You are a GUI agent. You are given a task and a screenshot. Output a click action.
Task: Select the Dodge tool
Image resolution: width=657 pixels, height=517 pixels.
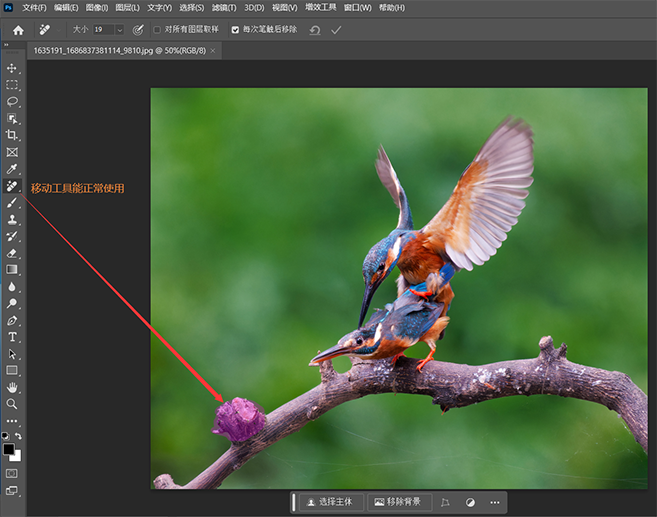click(12, 303)
